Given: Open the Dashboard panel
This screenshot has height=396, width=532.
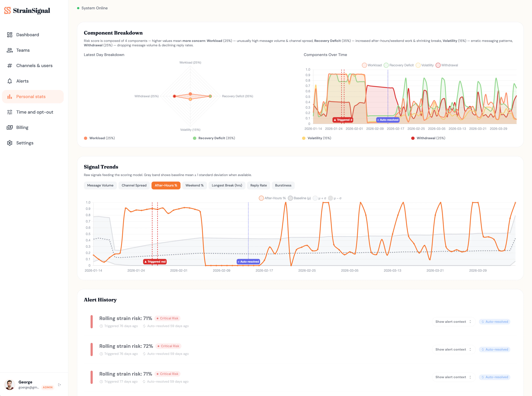Looking at the screenshot, I should 27,35.
